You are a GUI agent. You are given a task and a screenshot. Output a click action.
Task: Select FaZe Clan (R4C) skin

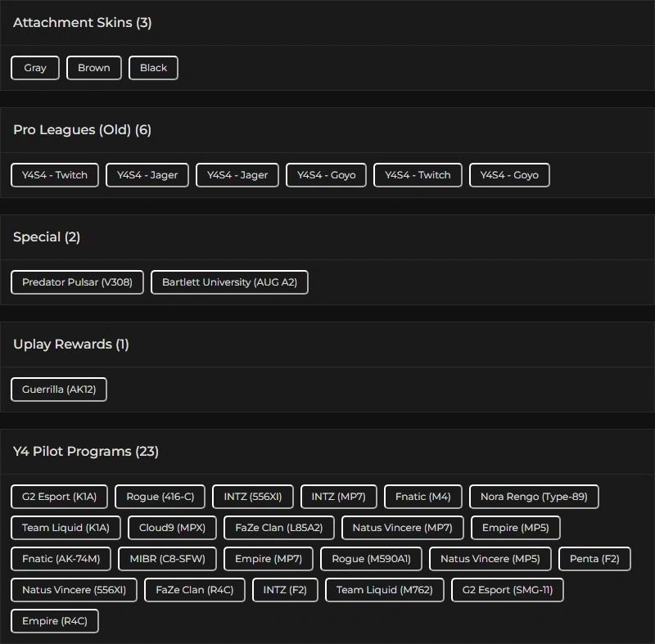pyautogui.click(x=195, y=590)
